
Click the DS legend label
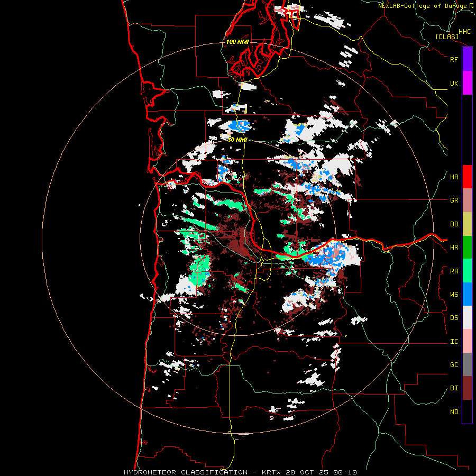pyautogui.click(x=454, y=318)
